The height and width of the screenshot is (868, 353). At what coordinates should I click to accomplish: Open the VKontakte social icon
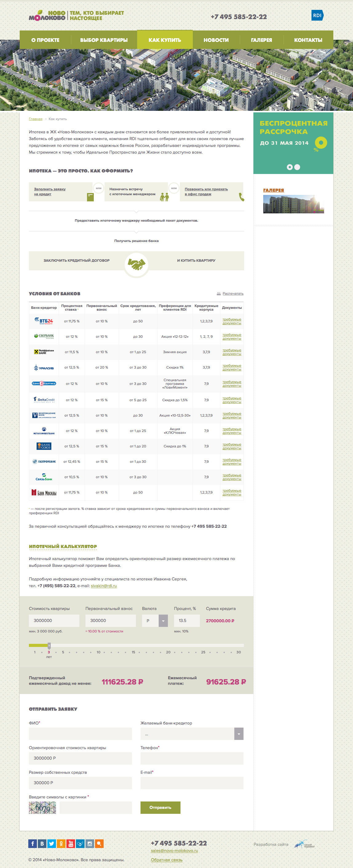[42, 843]
